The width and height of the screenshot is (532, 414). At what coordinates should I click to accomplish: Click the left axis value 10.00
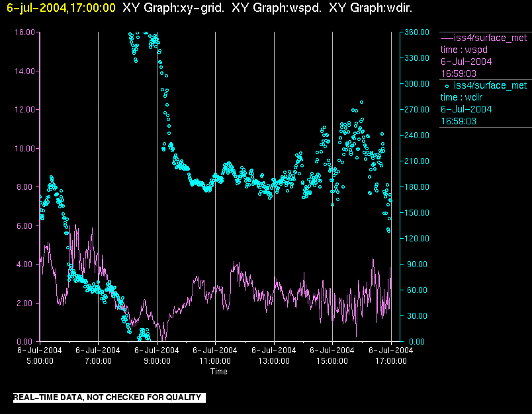coord(24,149)
